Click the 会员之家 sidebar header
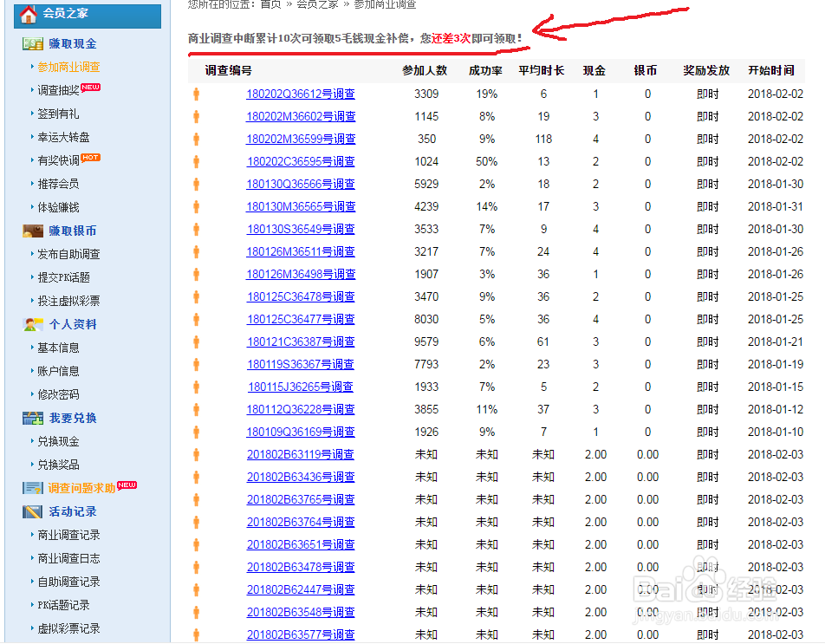Image resolution: width=825 pixels, height=644 pixels. pos(88,15)
